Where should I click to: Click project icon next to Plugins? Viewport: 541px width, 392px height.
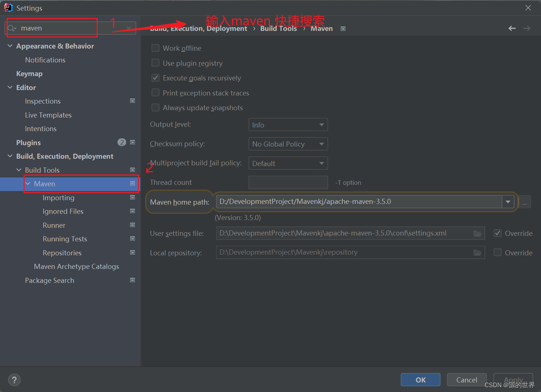tap(133, 142)
